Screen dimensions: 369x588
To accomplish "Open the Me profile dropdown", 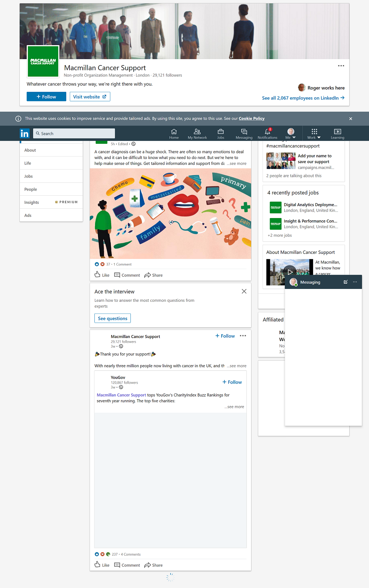I will (x=290, y=133).
